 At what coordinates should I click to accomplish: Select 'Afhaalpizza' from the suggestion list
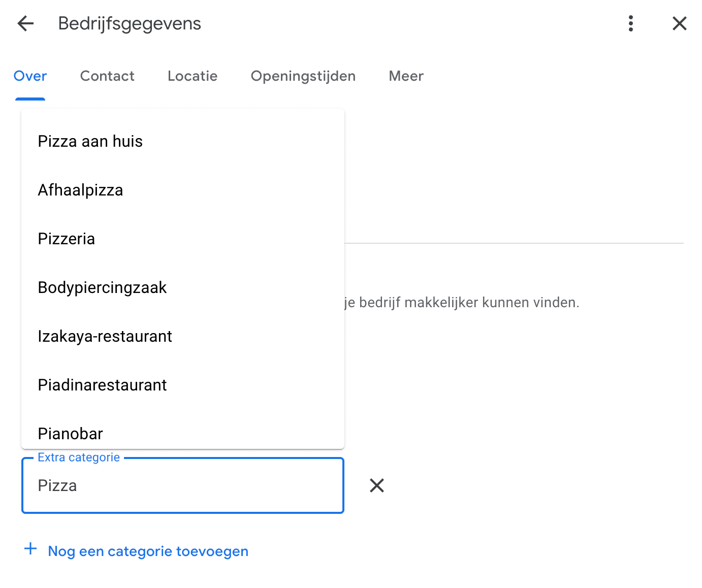80,190
